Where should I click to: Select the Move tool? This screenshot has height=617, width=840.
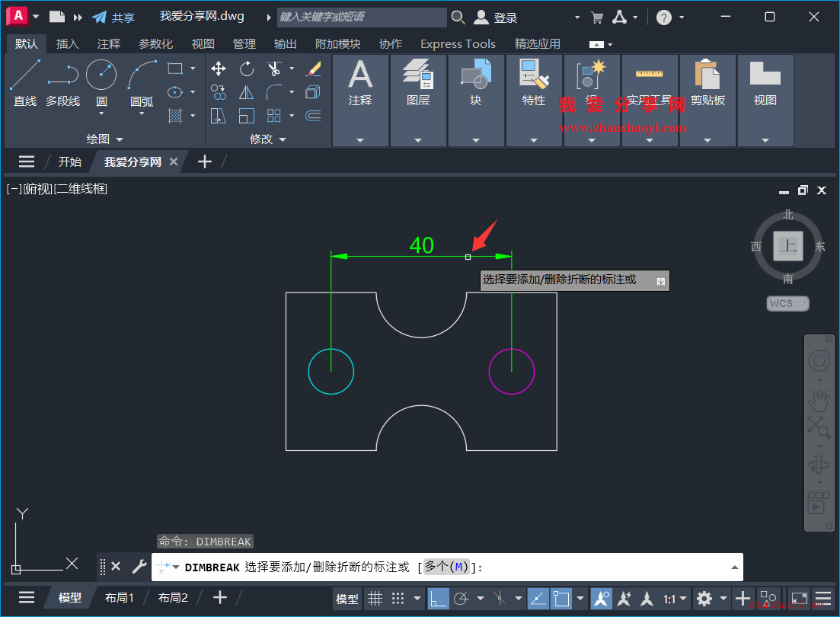click(219, 69)
